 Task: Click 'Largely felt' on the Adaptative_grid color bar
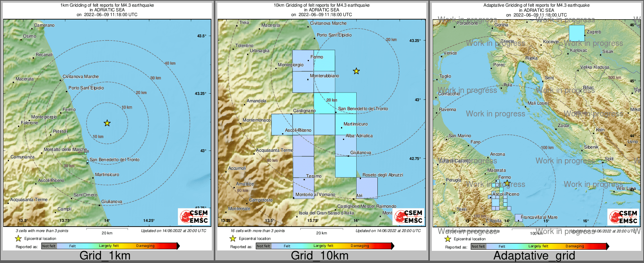coord(538,246)
